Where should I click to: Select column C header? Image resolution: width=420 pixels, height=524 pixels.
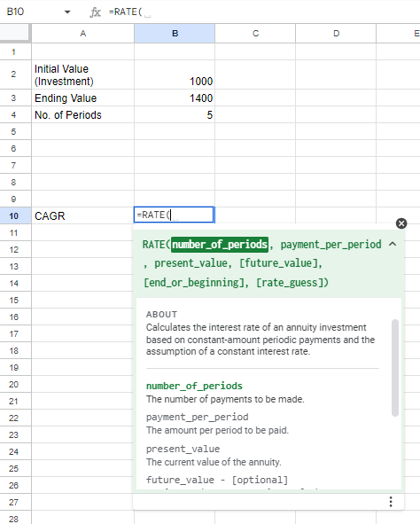[255, 34]
